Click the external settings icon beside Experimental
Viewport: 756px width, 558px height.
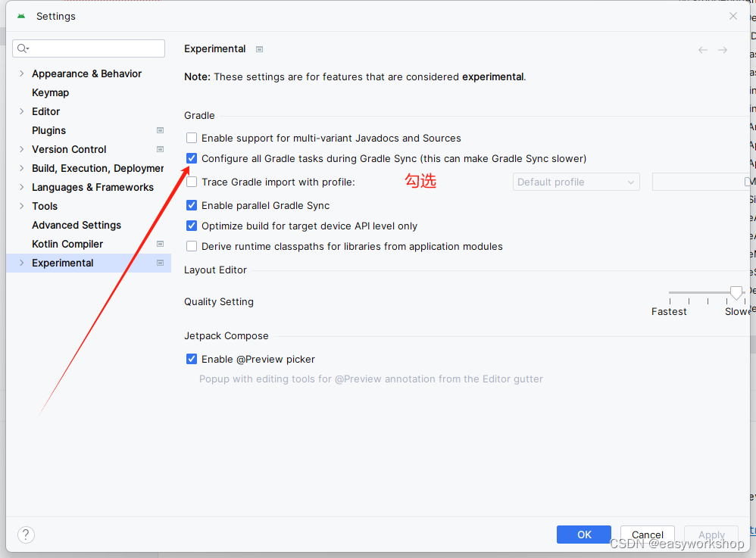click(x=160, y=263)
